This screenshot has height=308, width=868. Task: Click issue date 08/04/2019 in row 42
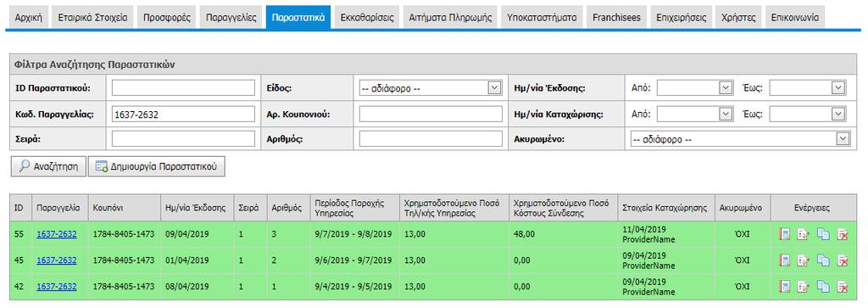(x=187, y=287)
